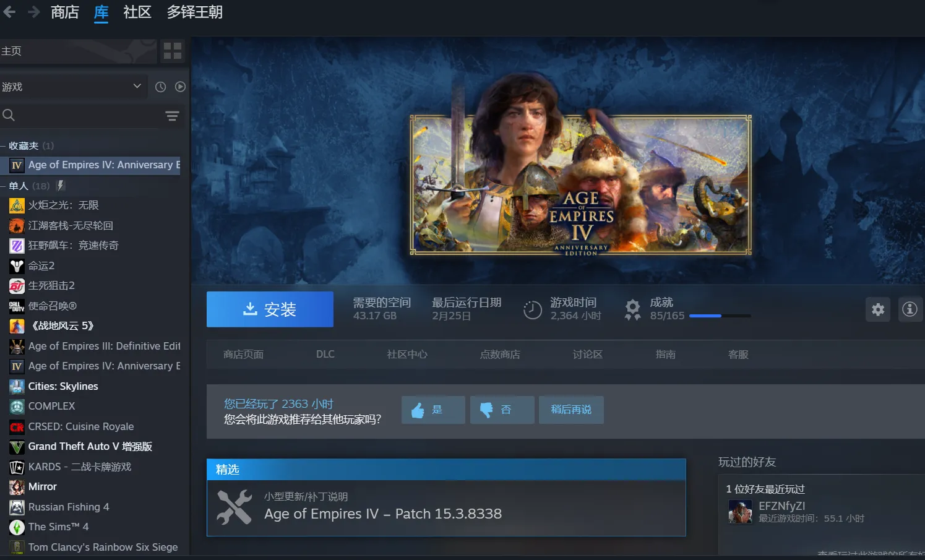925x560 pixels.
Task: Click the 成就 achievements progress bar
Action: [x=720, y=316]
